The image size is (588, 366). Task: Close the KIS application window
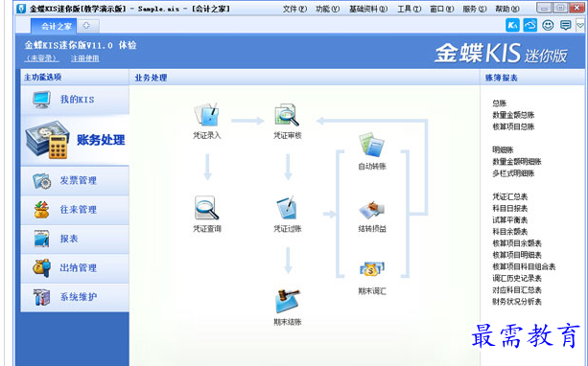(x=576, y=8)
